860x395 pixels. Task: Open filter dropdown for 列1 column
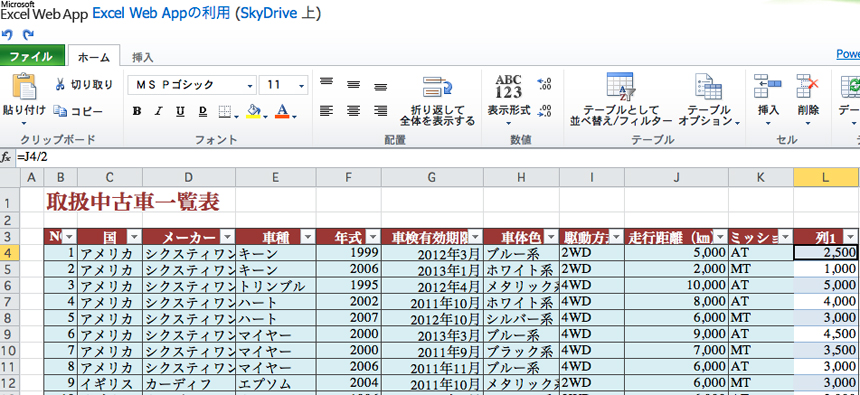[x=851, y=237]
